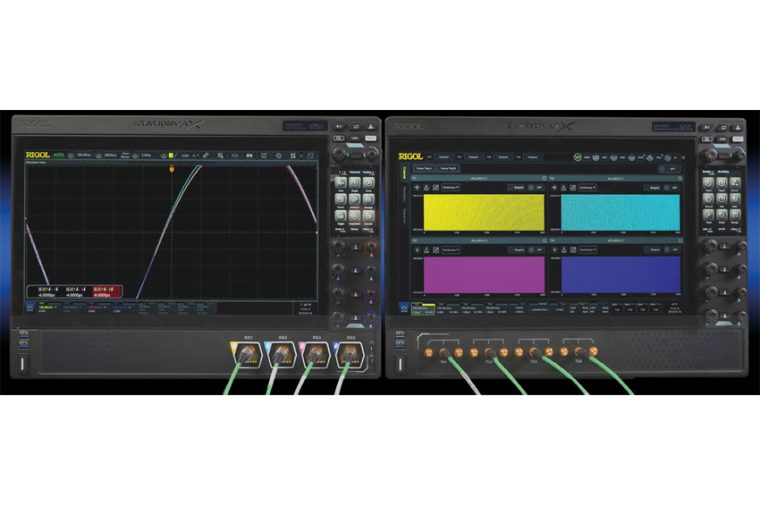760x506 pixels.
Task: Click the plus icon in the cyan channel panel
Action: point(556,186)
